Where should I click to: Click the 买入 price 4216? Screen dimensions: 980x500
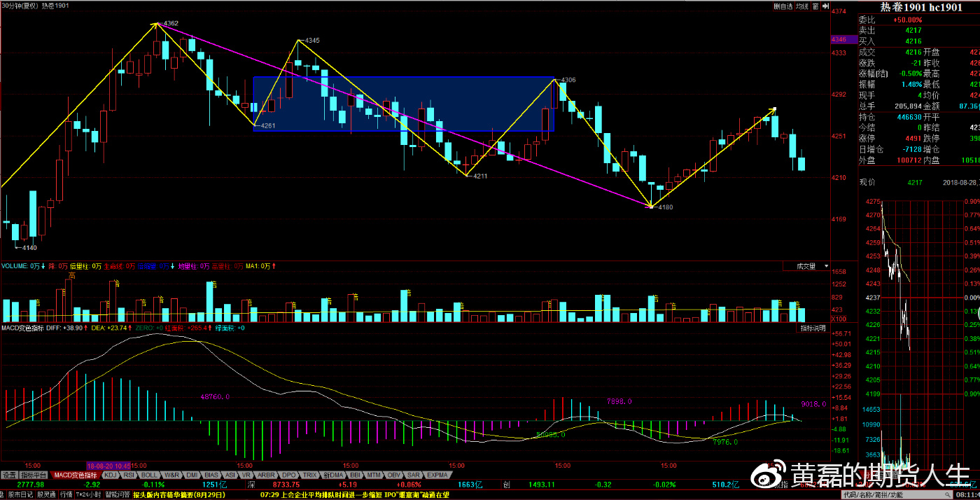coord(913,41)
